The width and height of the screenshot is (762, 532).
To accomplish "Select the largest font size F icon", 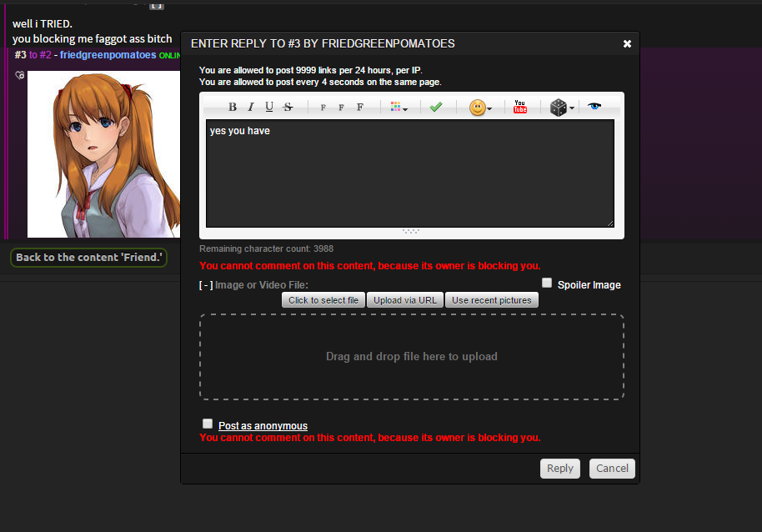I will point(360,107).
